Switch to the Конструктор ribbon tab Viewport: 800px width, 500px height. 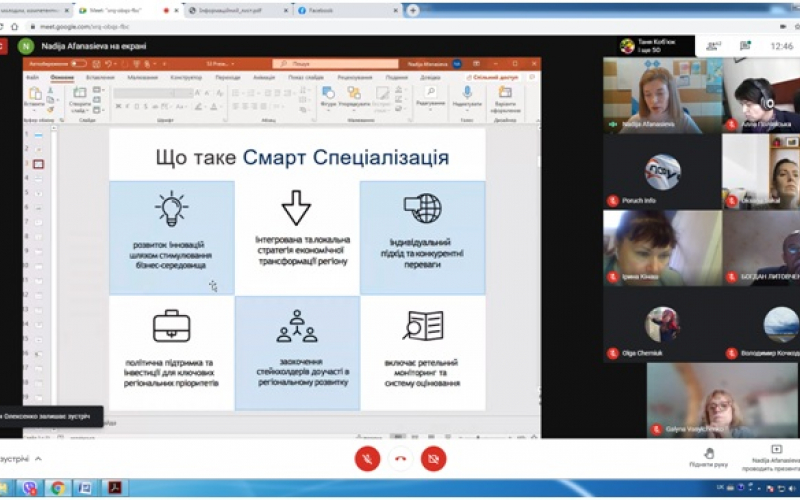pos(186,78)
